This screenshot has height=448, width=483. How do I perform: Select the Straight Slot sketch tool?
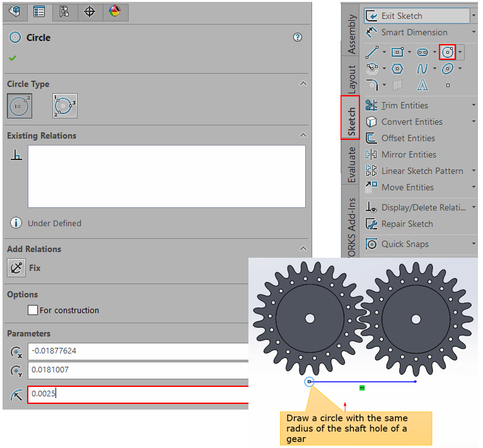point(422,52)
